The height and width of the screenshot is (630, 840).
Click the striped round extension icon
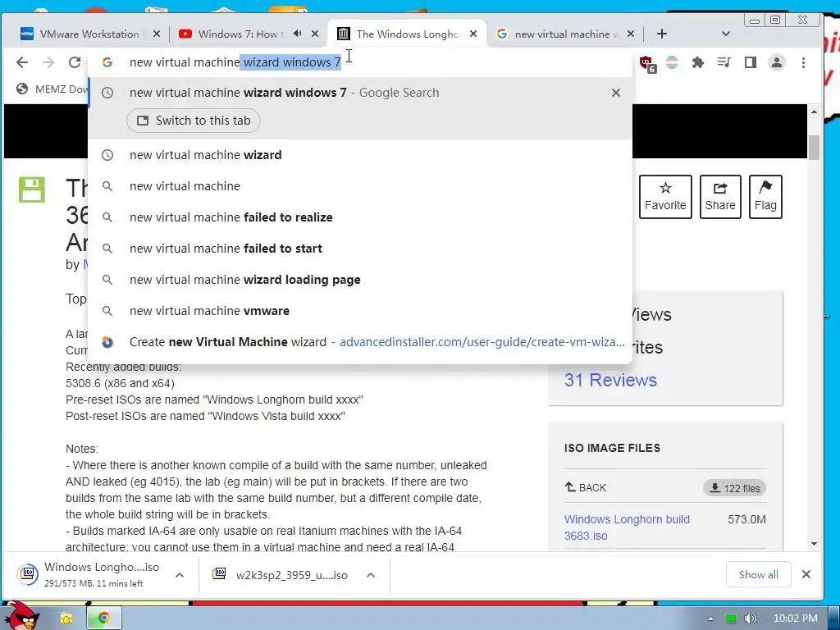coord(672,62)
